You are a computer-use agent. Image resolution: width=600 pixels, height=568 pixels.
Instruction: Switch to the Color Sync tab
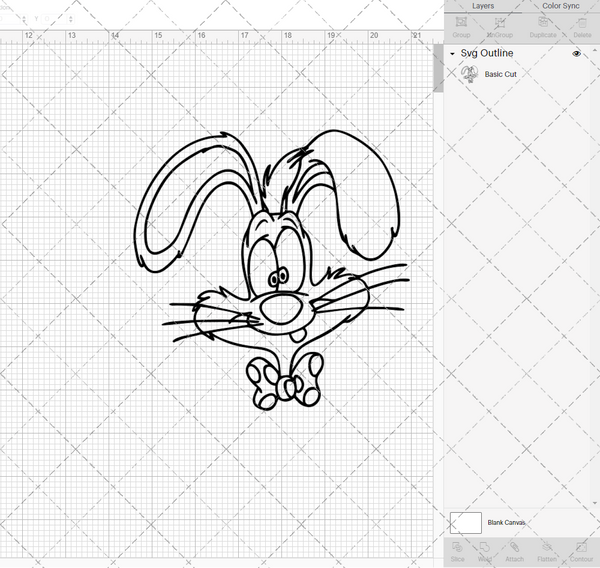560,6
